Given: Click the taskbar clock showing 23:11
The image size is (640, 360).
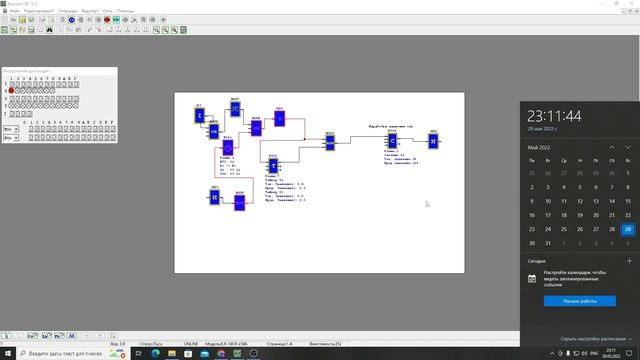Looking at the screenshot, I should (611, 353).
